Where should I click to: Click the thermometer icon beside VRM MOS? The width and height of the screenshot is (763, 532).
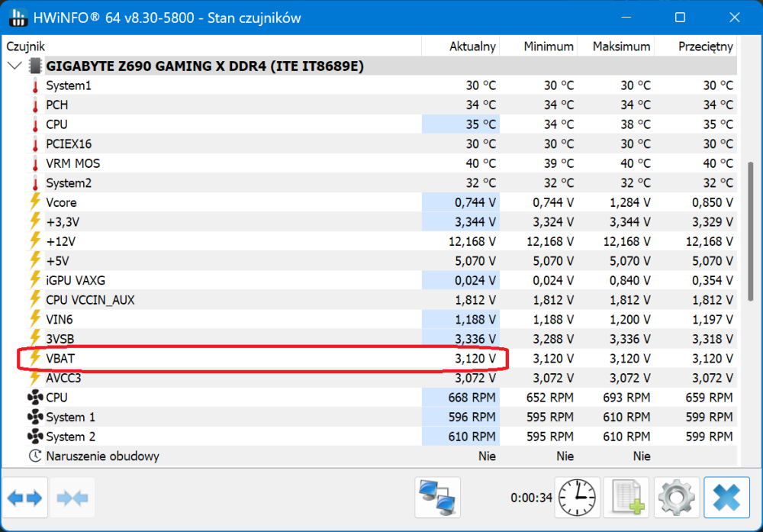pyautogui.click(x=35, y=163)
